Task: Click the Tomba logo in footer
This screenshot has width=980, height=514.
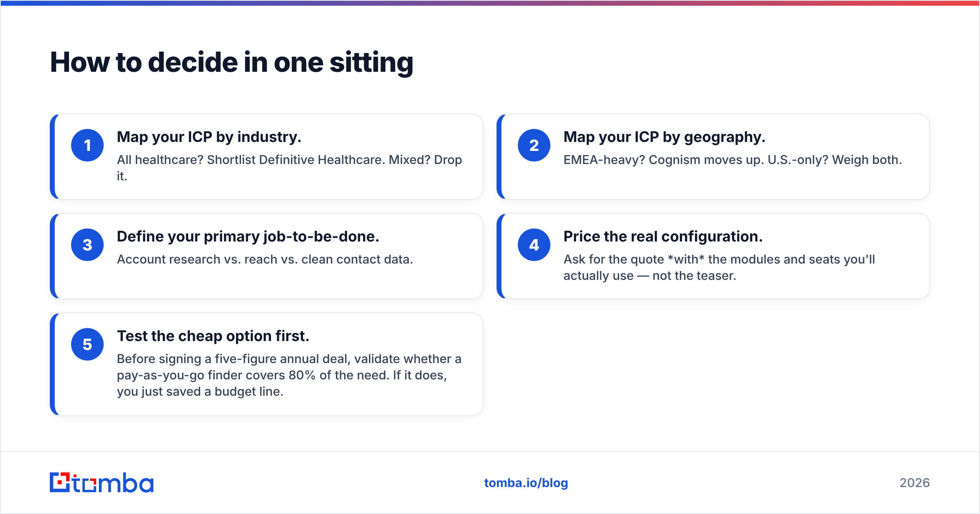Action: (102, 483)
